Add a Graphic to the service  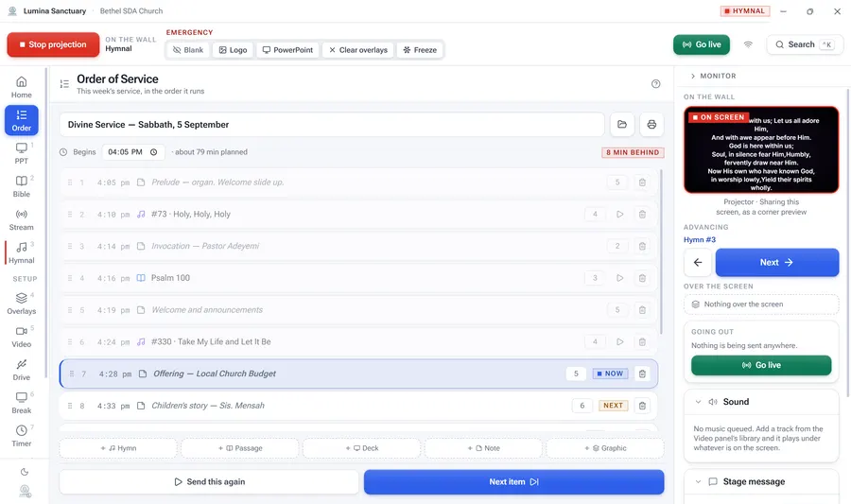[605, 448]
